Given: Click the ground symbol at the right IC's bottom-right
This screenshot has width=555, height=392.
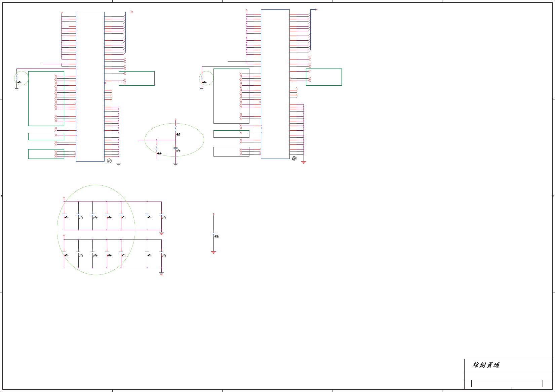Looking at the screenshot, I should (304, 162).
